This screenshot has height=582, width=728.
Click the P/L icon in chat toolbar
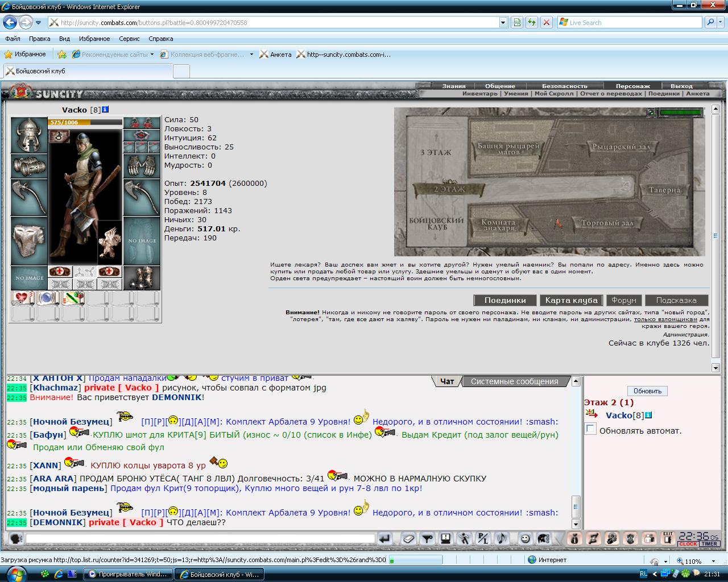pyautogui.click(x=483, y=538)
